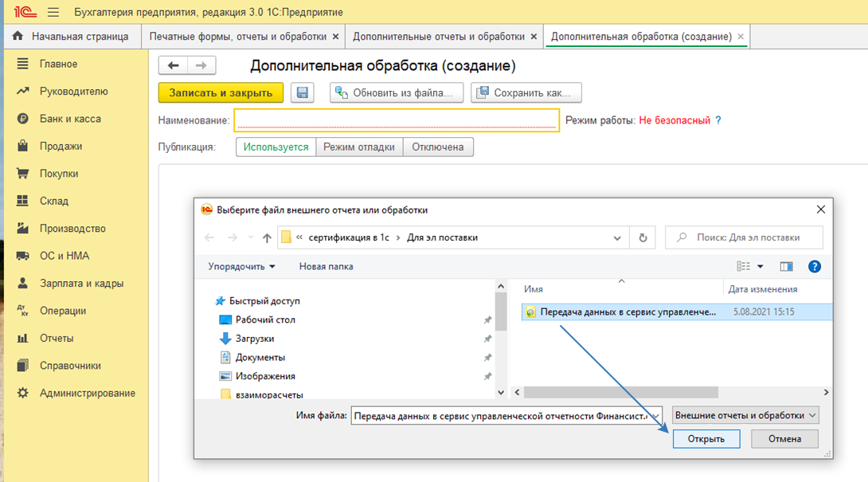Switch to Дополнительные отчеты и обработки tab

[439, 37]
